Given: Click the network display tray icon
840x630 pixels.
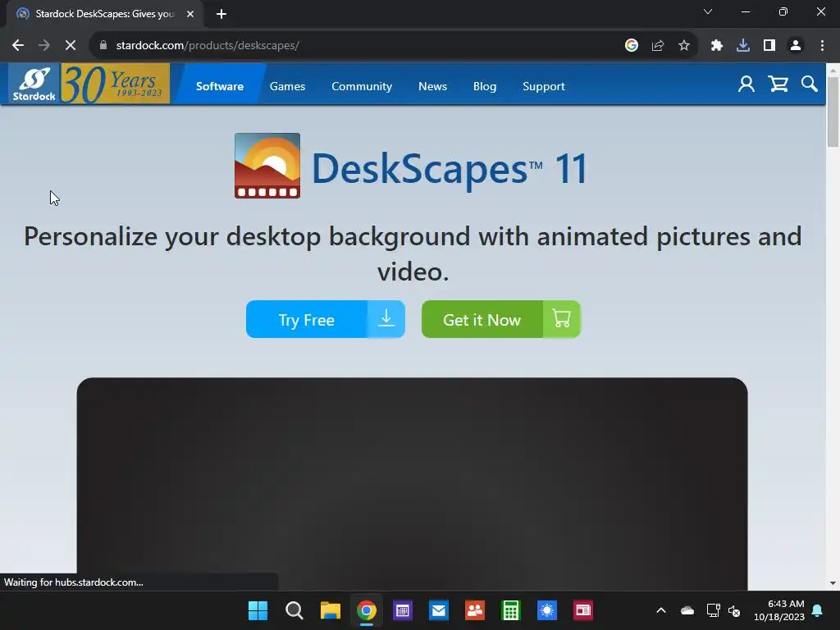Looking at the screenshot, I should click(x=713, y=610).
